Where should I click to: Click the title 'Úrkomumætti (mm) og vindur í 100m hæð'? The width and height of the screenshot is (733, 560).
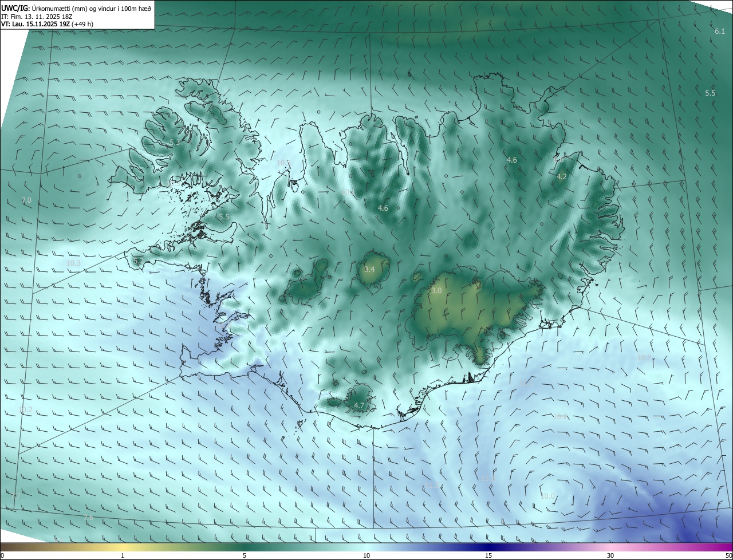(x=92, y=8)
